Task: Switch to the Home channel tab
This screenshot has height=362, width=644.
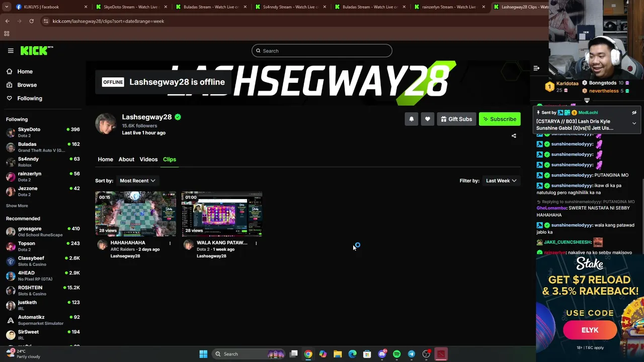Action: click(x=105, y=159)
